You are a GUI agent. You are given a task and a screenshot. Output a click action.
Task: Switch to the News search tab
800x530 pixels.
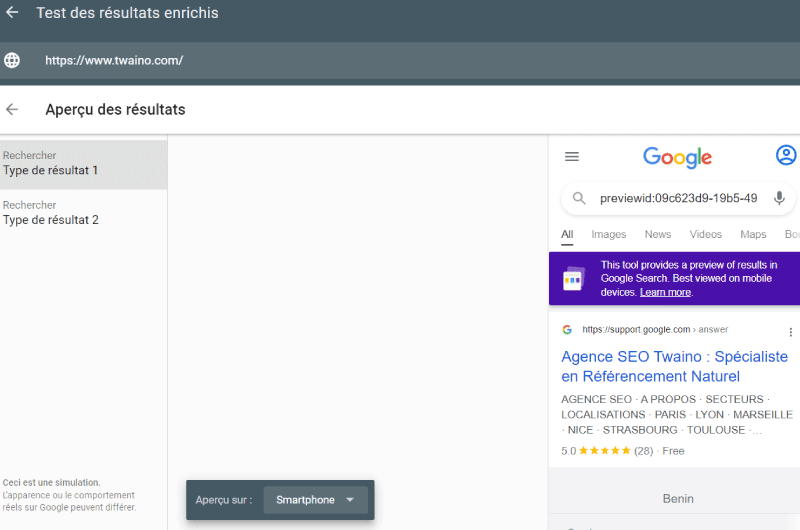coord(658,234)
